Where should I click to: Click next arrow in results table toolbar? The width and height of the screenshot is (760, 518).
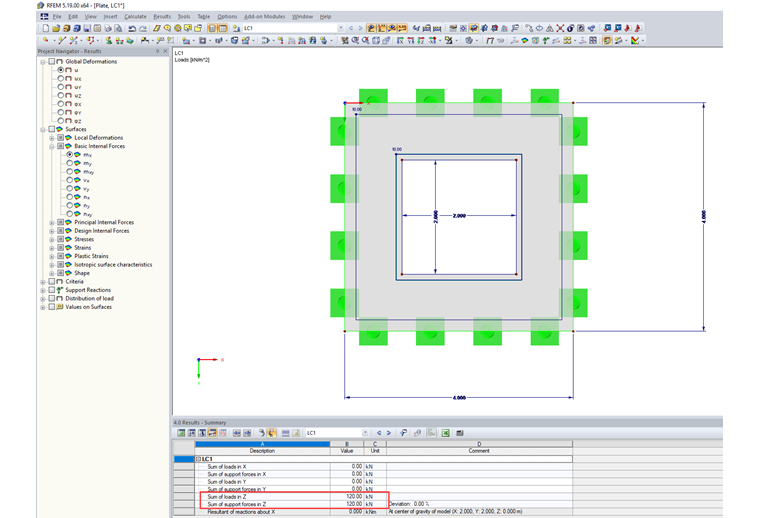coord(389,433)
